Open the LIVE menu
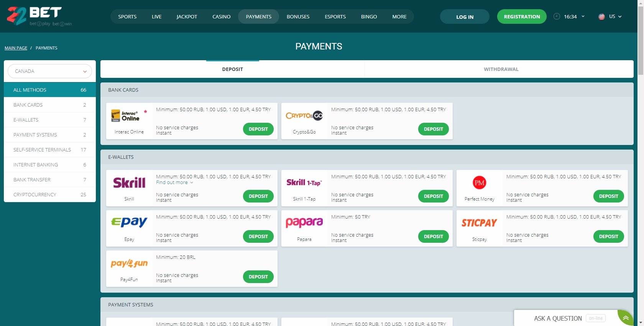Screen dimensions: 644x326 click(x=156, y=16)
